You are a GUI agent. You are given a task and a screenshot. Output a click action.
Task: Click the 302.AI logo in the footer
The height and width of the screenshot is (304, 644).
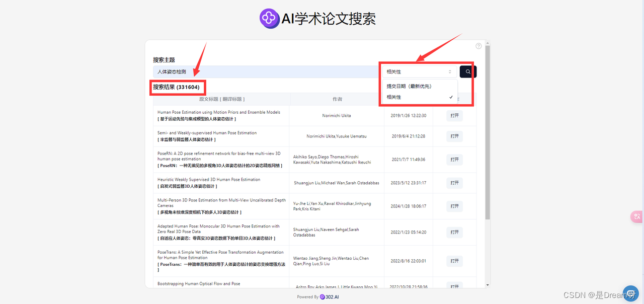tap(330, 297)
